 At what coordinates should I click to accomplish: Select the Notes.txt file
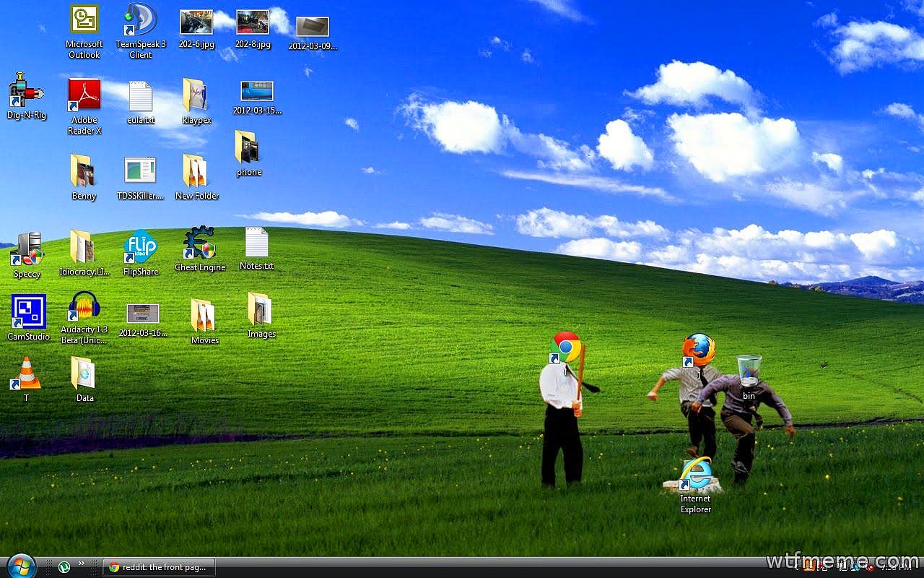tap(256, 243)
